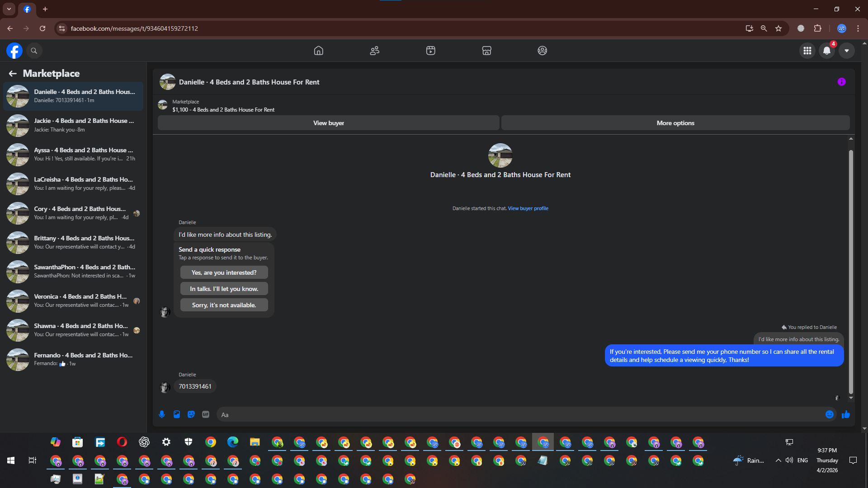Open the Ayssa conversation

pyautogui.click(x=73, y=155)
